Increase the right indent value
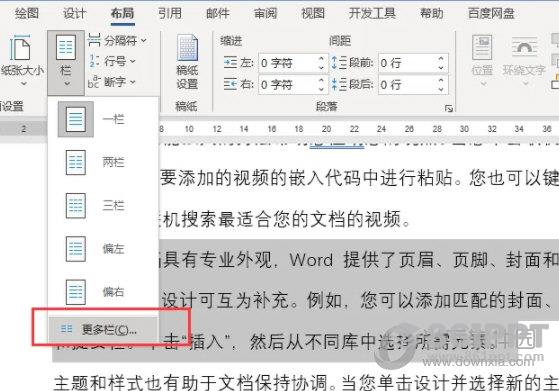Screen dimensions: 559x391 coord(321,80)
